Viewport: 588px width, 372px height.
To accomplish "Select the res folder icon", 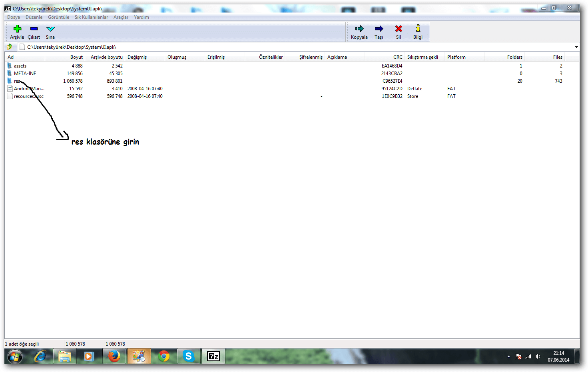I will [x=10, y=81].
